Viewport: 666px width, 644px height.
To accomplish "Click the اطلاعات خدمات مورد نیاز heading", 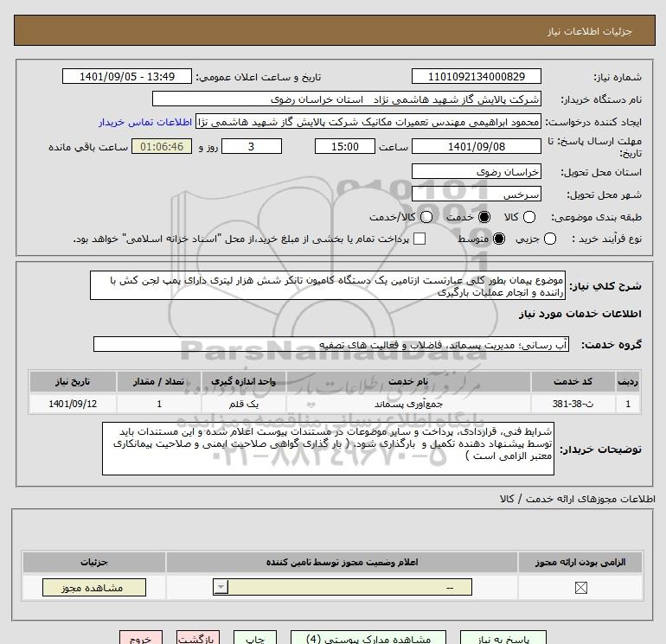I will point(580,314).
